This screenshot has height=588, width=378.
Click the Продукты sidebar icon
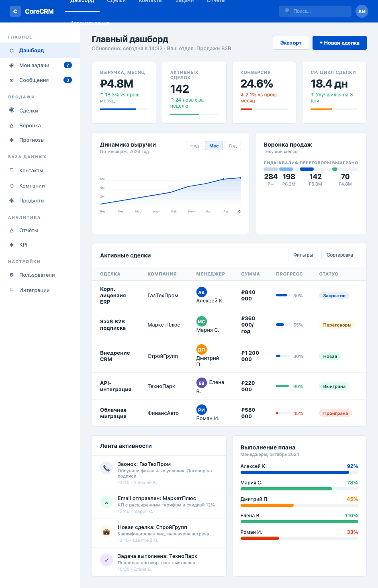[x=12, y=200]
